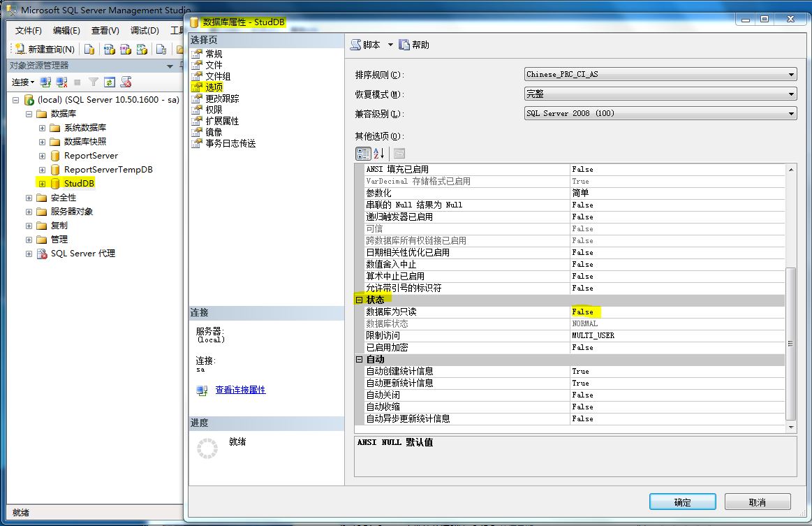The width and height of the screenshot is (812, 526).
Task: Open a new MDX query window
Action: coord(108,50)
